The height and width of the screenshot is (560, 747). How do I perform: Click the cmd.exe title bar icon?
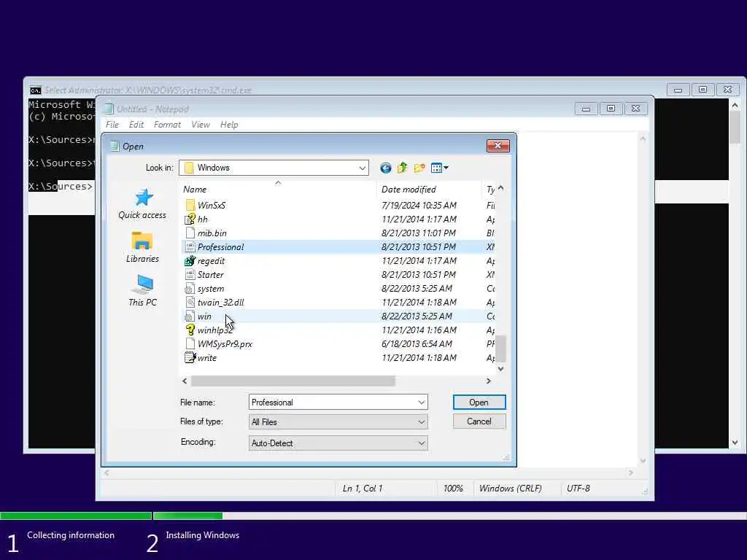(36, 90)
